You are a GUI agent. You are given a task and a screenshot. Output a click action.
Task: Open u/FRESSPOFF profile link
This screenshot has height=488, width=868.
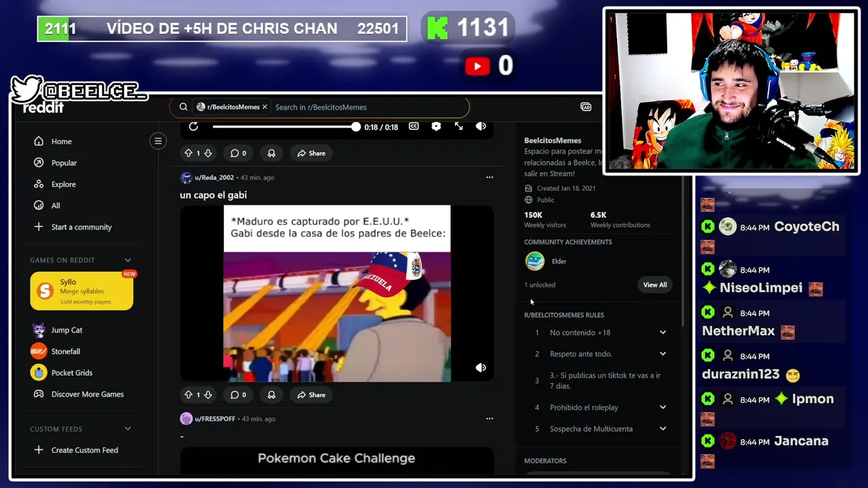click(215, 419)
